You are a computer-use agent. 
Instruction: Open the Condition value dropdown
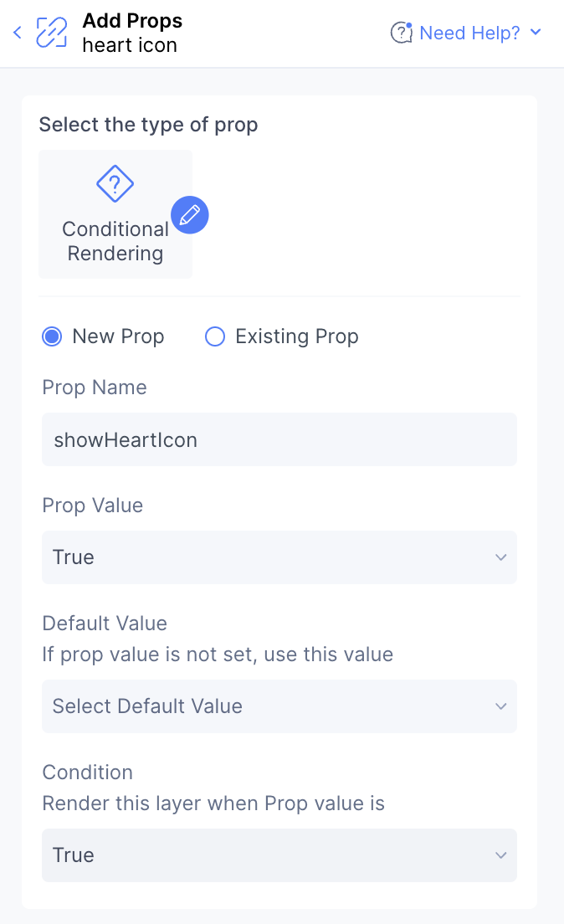pyautogui.click(x=279, y=855)
